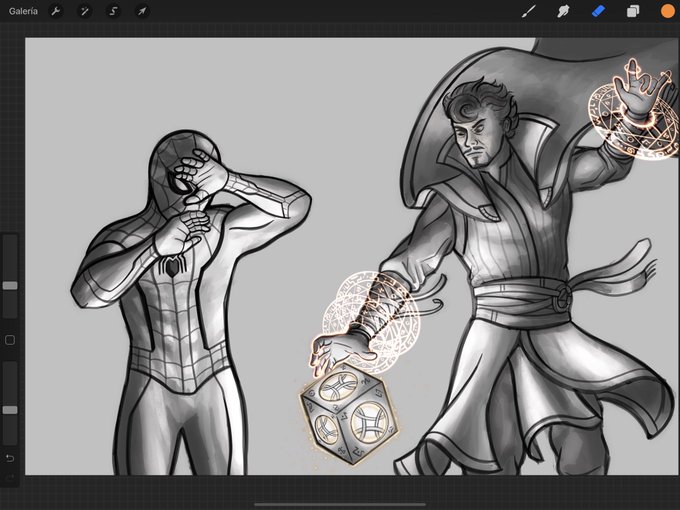Open the Galería gallery view

[23, 11]
